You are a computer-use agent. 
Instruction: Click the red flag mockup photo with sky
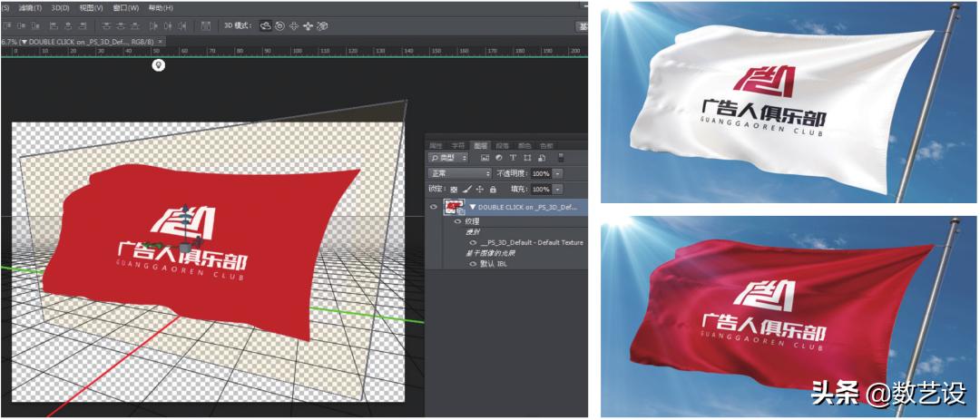tap(789, 317)
